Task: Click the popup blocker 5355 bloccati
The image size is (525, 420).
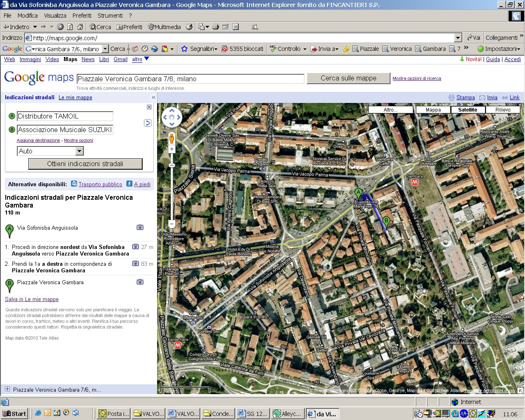Action: pyautogui.click(x=242, y=49)
